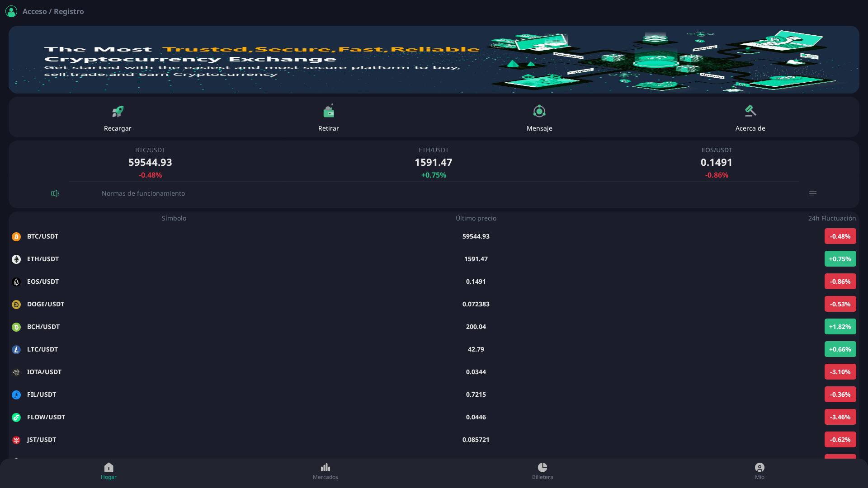Click the +0.75% badge for ETH/USDT
The height and width of the screenshot is (488, 868).
click(840, 259)
